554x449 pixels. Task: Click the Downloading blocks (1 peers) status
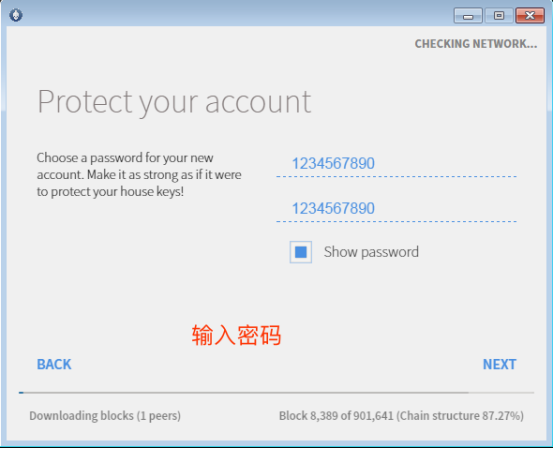coord(105,416)
